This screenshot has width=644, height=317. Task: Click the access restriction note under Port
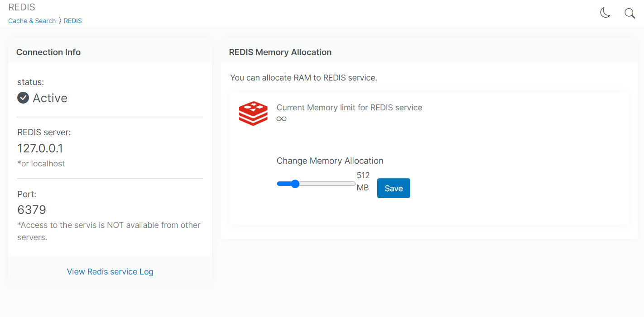tap(109, 231)
